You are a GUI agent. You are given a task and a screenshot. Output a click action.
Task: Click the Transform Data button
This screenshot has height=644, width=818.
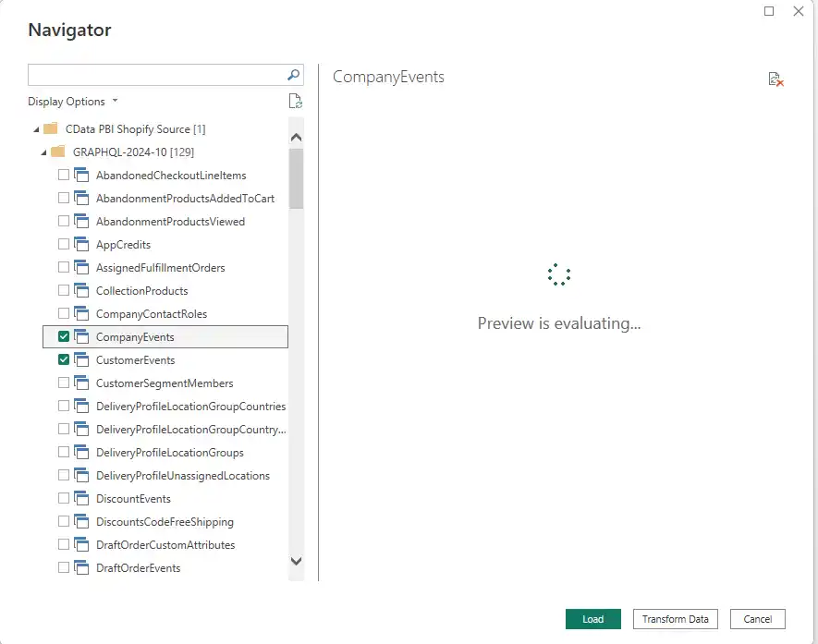coord(675,619)
